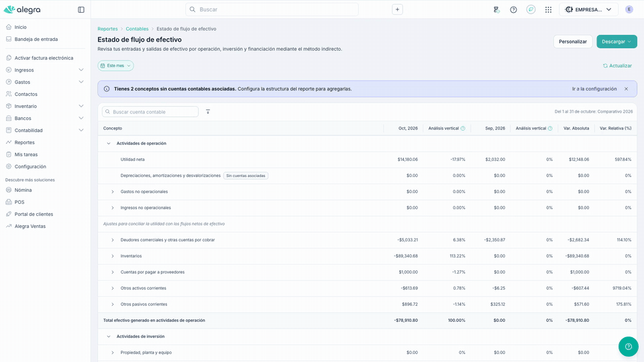Screen dimensions: 644x362
Task: Click the Bandeja de entrada inbox icon
Action: (9, 39)
